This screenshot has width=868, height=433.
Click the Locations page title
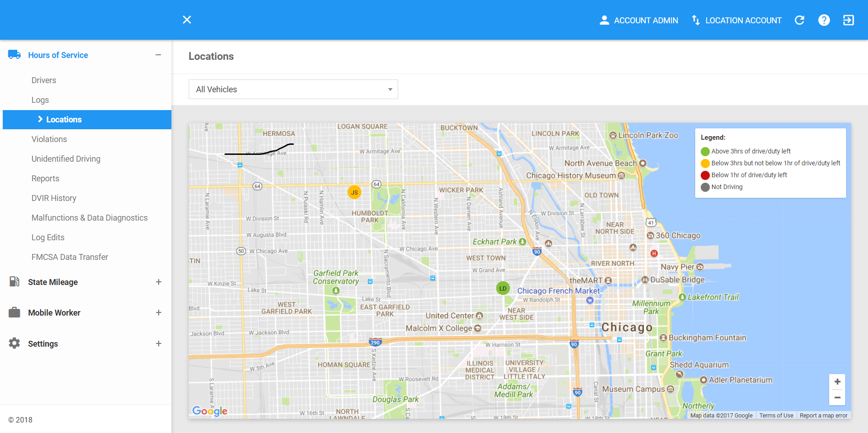coord(211,56)
